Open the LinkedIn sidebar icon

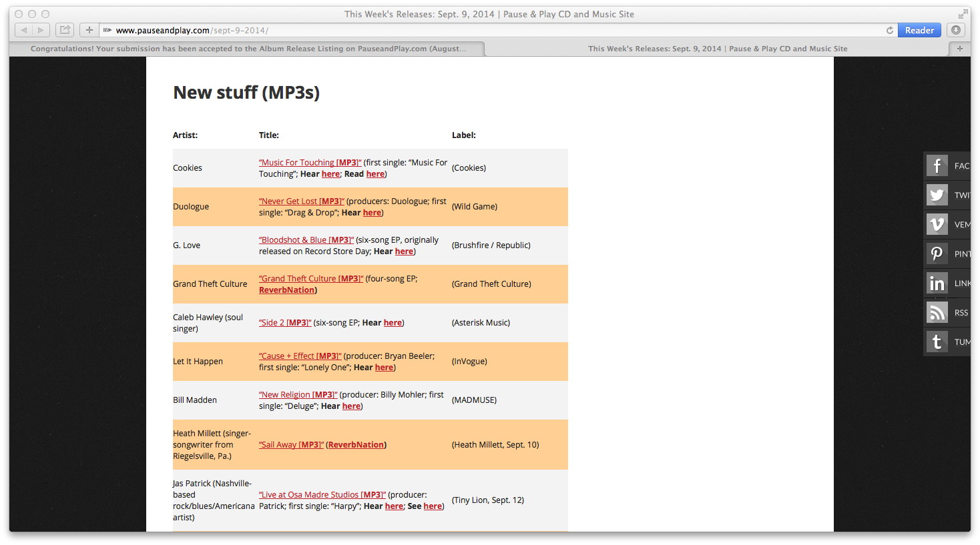(x=937, y=283)
